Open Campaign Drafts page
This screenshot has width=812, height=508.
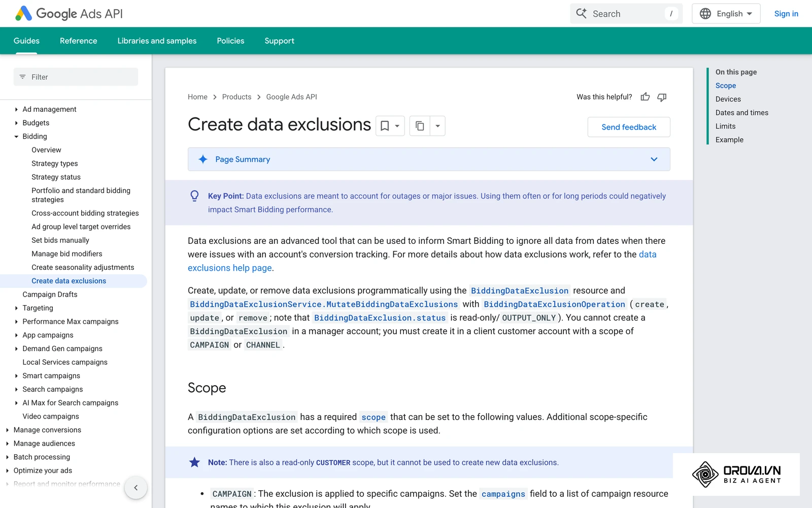pos(50,295)
